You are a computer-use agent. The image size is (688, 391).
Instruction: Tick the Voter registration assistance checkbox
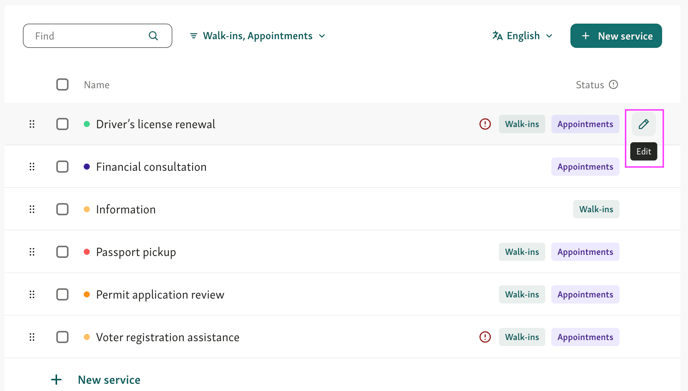(x=62, y=337)
